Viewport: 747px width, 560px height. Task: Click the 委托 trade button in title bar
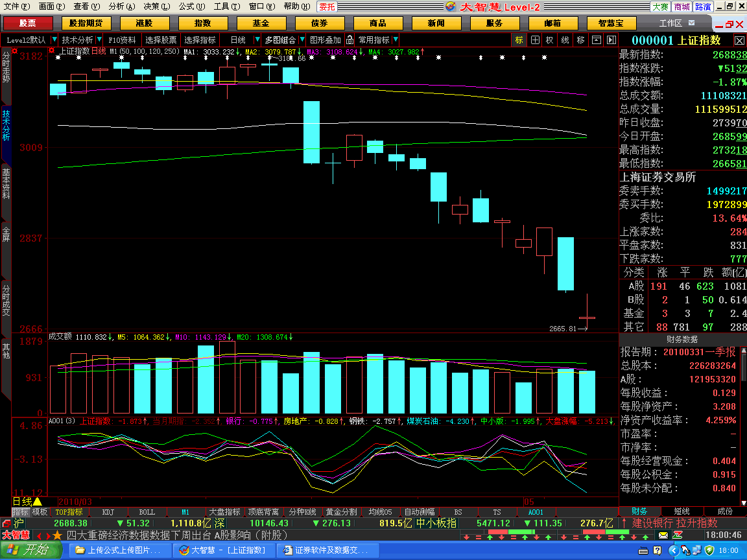(x=327, y=6)
